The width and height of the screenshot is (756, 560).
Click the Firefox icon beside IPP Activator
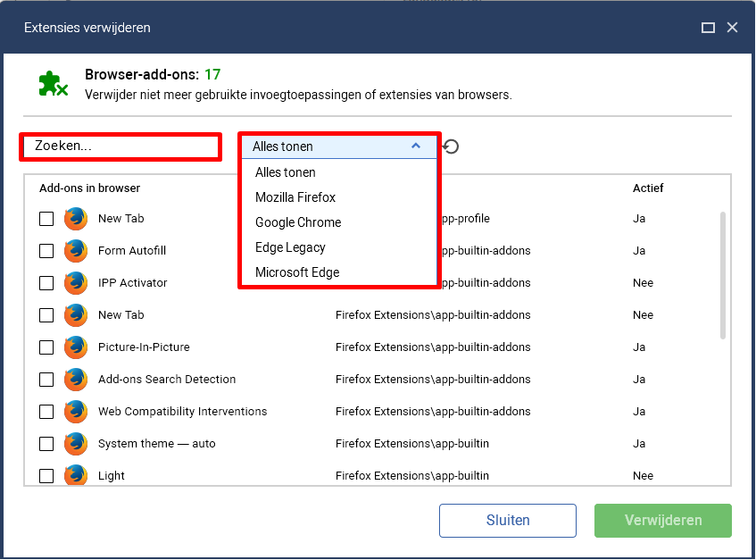point(76,282)
